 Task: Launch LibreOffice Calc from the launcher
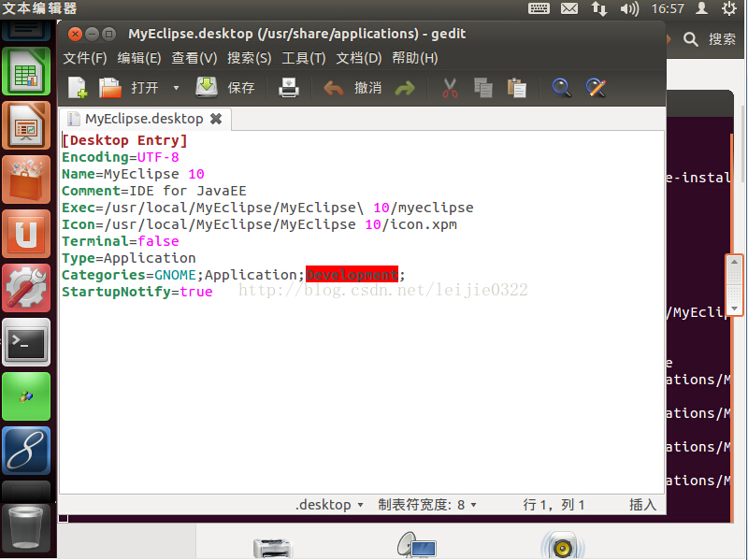26,72
